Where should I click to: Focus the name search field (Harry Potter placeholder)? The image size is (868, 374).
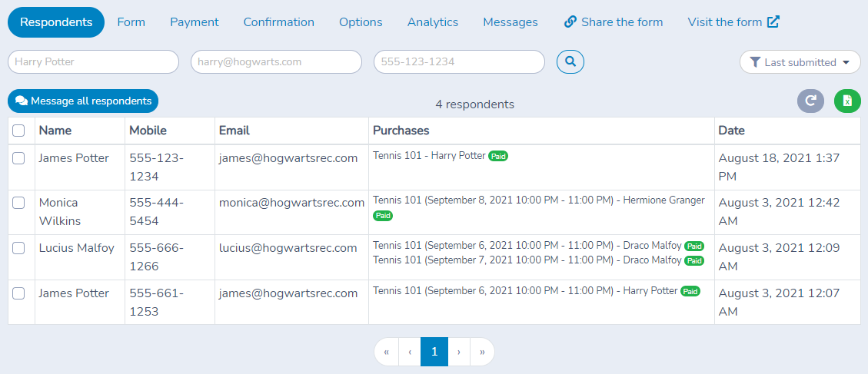(x=94, y=62)
